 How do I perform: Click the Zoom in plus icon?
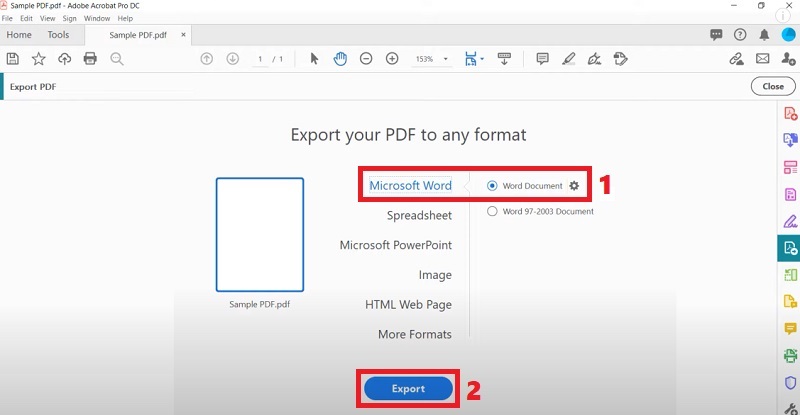pos(392,59)
